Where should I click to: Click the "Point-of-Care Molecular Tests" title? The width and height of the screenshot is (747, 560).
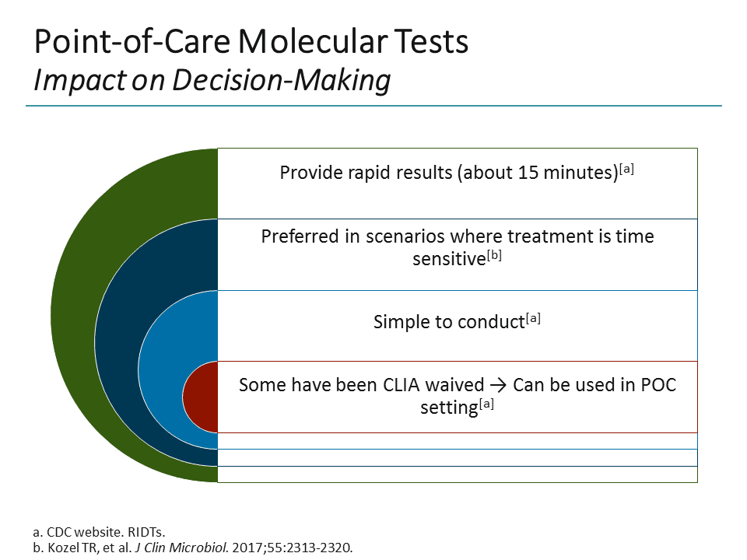(251, 42)
